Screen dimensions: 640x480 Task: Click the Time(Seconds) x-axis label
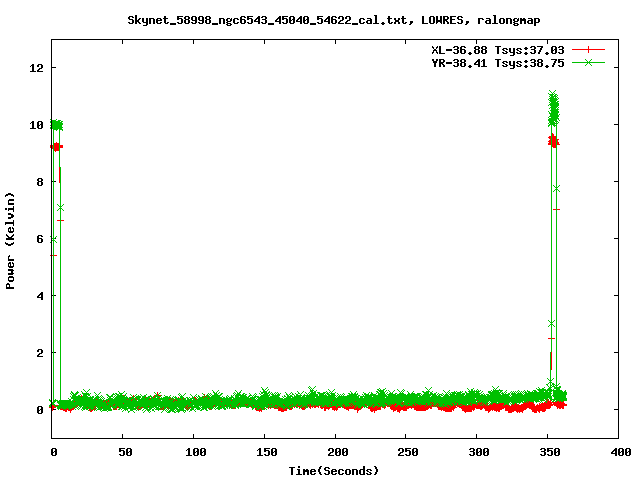333,471
